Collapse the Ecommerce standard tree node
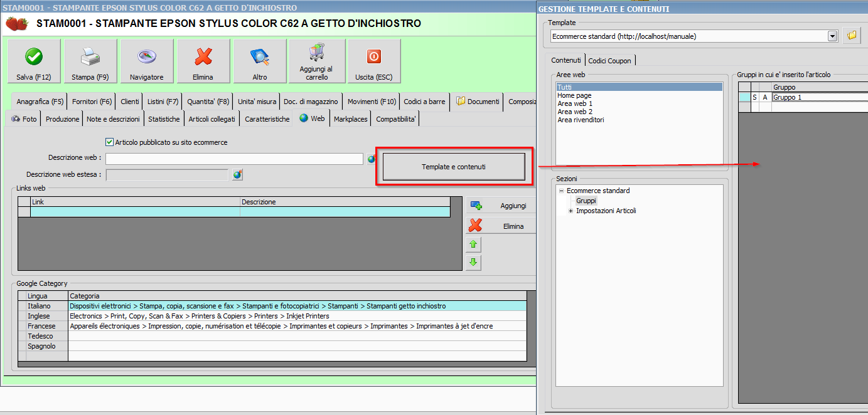868x415 pixels. pyautogui.click(x=561, y=191)
